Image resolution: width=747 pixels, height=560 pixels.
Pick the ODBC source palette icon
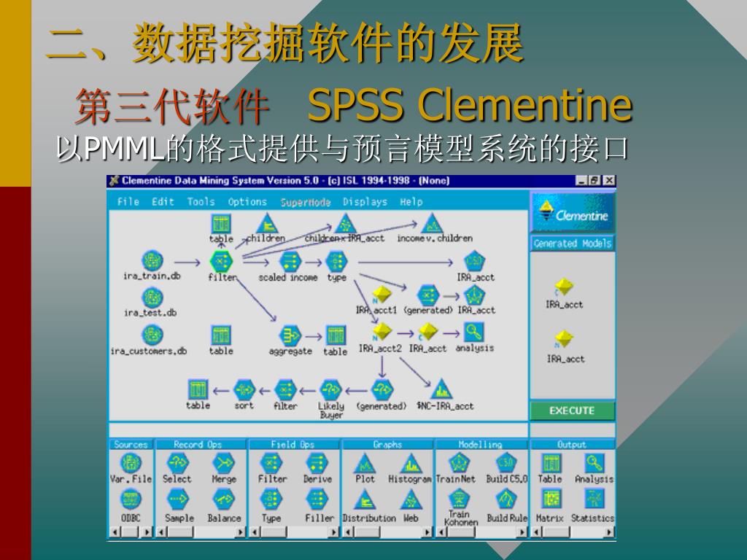(131, 499)
